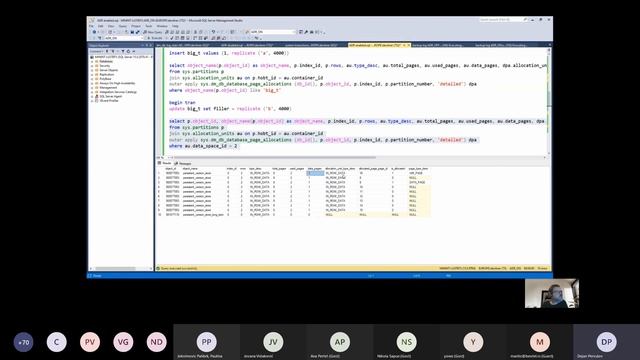640x360 pixels.
Task: Click the ND participant avatar
Action: pyautogui.click(x=157, y=342)
